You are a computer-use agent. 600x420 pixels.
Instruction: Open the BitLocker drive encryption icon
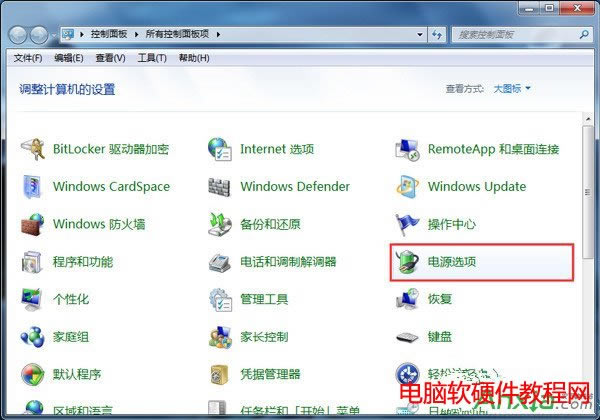pos(33,149)
